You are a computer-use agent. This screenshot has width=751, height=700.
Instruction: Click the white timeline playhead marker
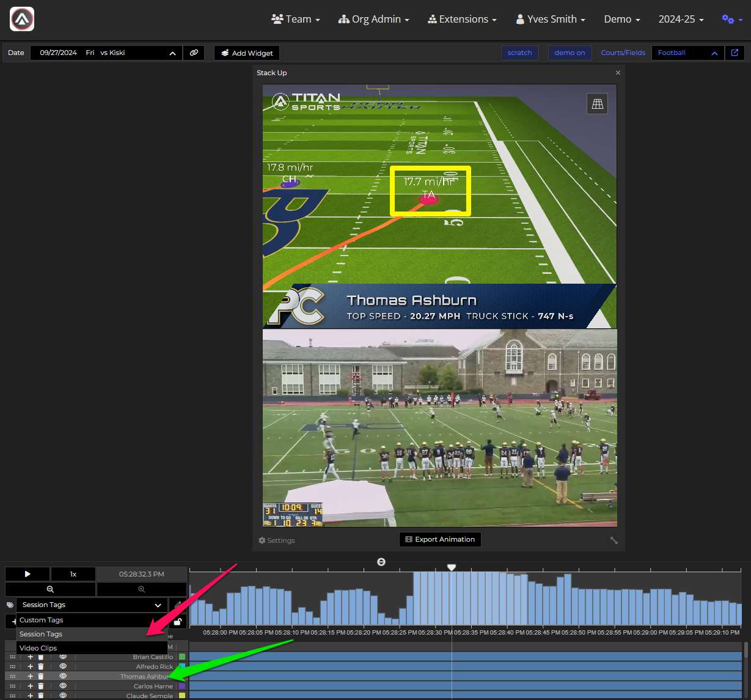(452, 567)
